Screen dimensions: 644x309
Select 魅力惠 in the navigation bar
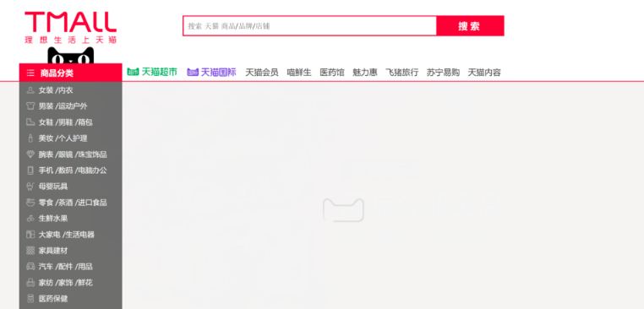pyautogui.click(x=365, y=73)
